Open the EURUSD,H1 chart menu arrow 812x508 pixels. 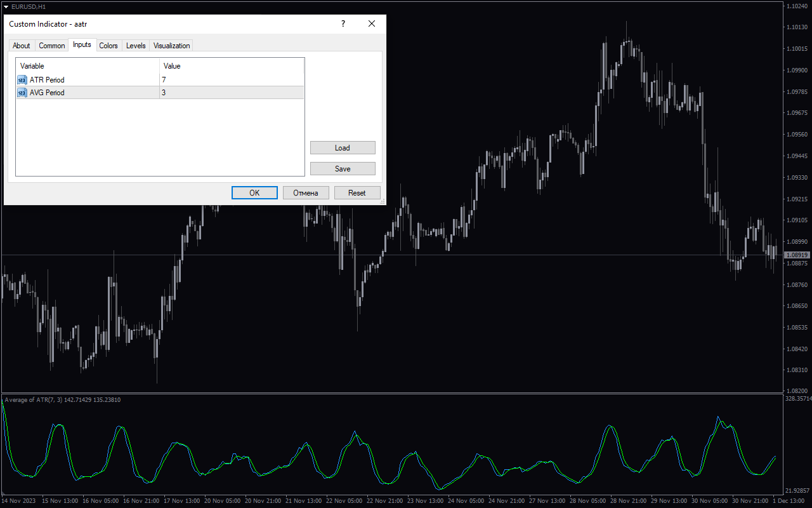(6, 6)
